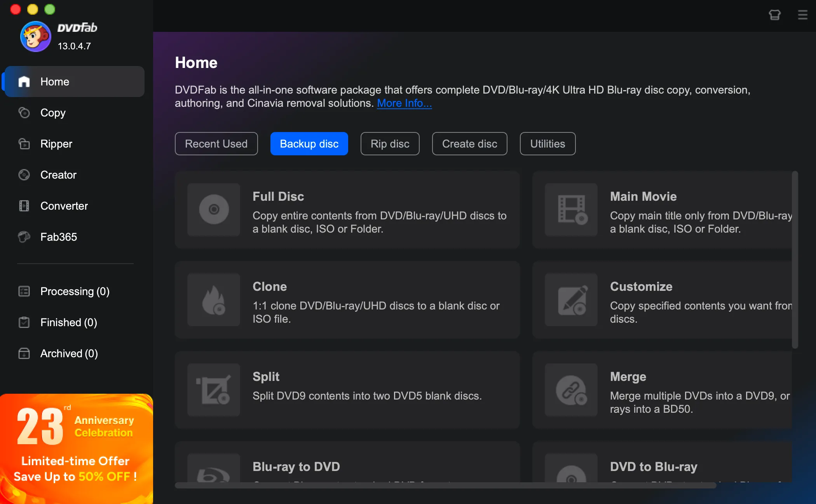Open Ripper in the sidebar
The height and width of the screenshot is (504, 816).
pos(56,144)
